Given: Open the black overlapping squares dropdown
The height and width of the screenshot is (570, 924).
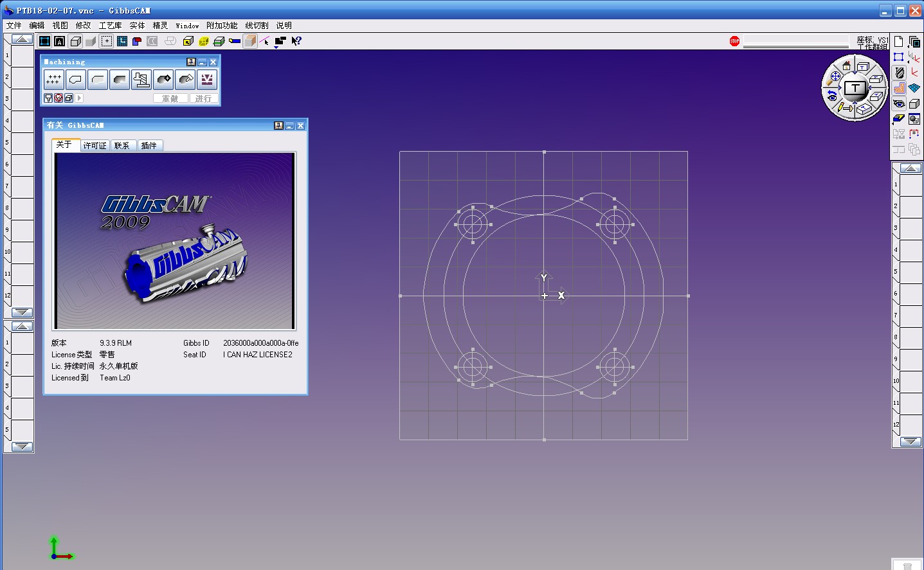Looking at the screenshot, I should click(x=280, y=42).
